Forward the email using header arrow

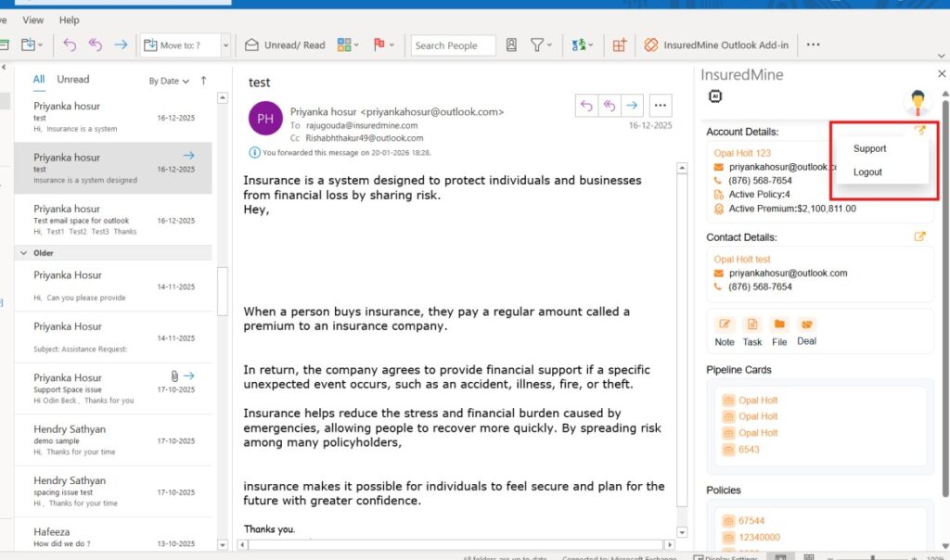pyautogui.click(x=632, y=106)
